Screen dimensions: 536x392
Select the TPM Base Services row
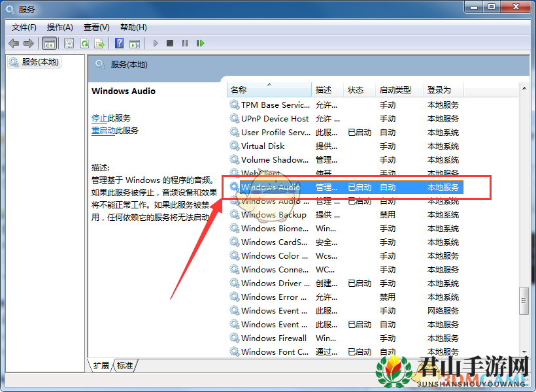click(x=345, y=105)
